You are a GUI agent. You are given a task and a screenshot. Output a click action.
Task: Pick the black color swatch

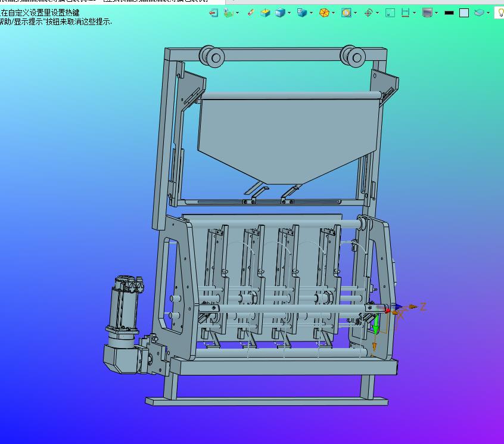[449, 13]
